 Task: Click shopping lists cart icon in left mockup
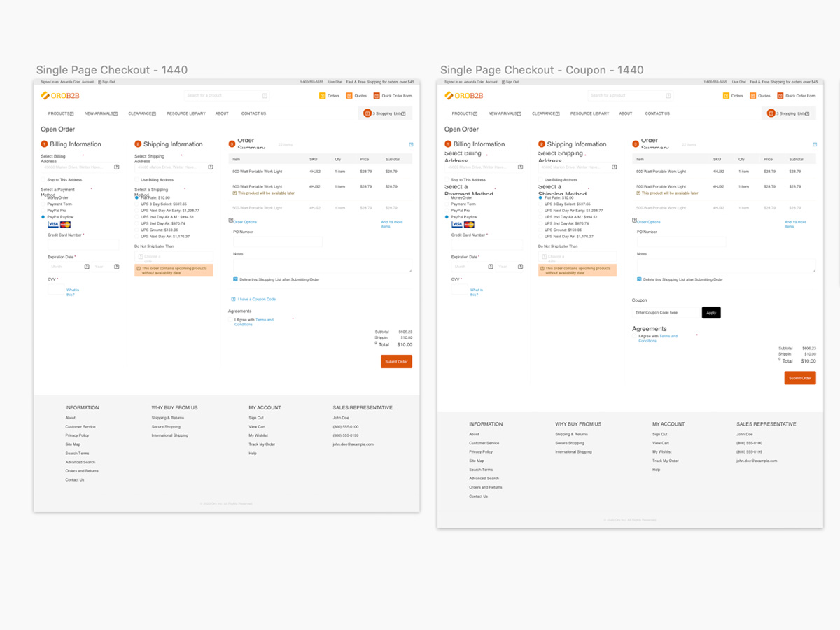pyautogui.click(x=367, y=113)
